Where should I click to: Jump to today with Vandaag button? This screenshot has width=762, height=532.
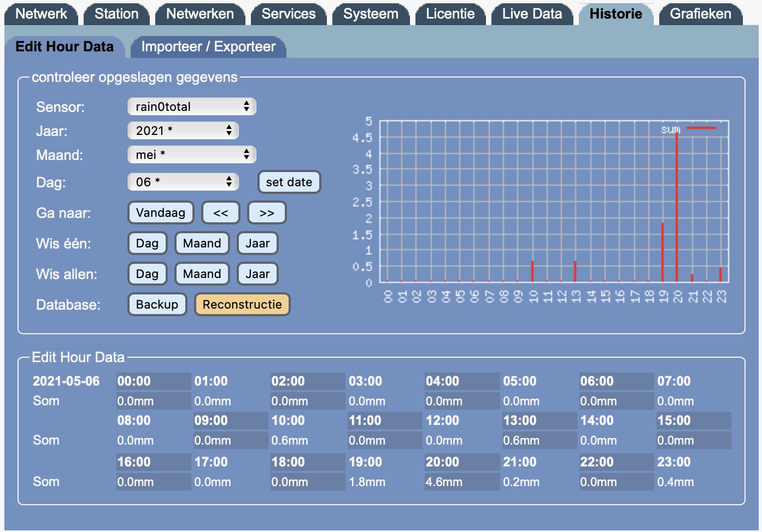pyautogui.click(x=161, y=212)
